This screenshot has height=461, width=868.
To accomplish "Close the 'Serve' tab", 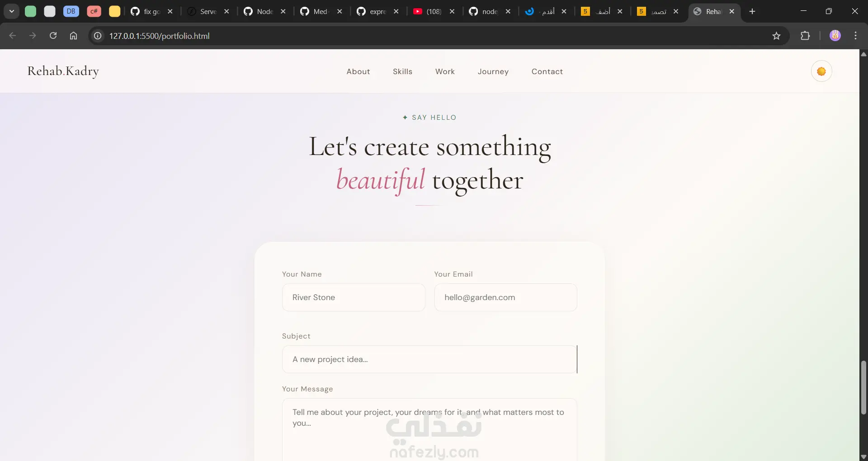I will coord(226,11).
